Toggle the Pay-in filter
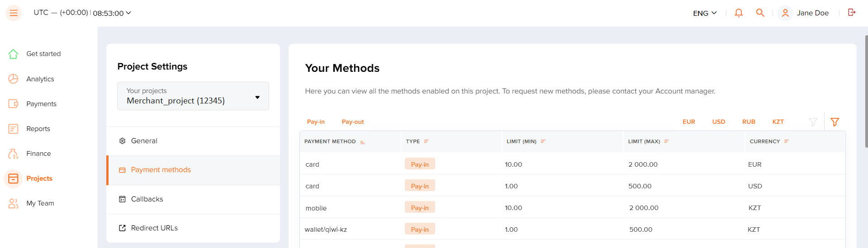The image size is (868, 248). click(x=316, y=122)
